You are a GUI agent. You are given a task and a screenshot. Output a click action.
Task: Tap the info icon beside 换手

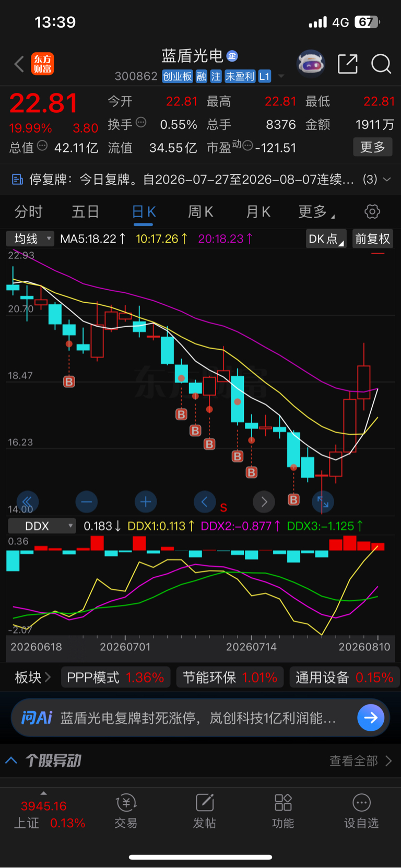141,123
